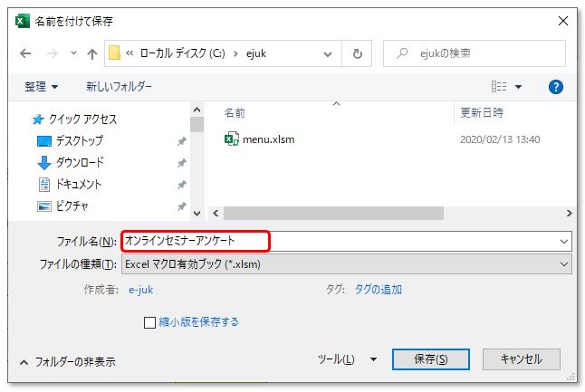Collapse with フォルダーの非表示
The height and width of the screenshot is (392, 585).
click(68, 361)
